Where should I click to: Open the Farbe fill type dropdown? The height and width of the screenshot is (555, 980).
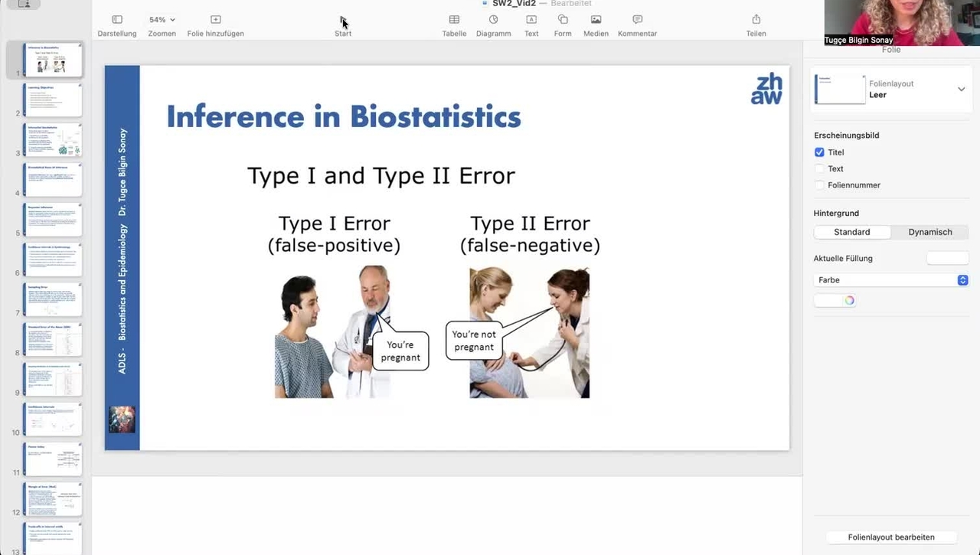pos(891,280)
